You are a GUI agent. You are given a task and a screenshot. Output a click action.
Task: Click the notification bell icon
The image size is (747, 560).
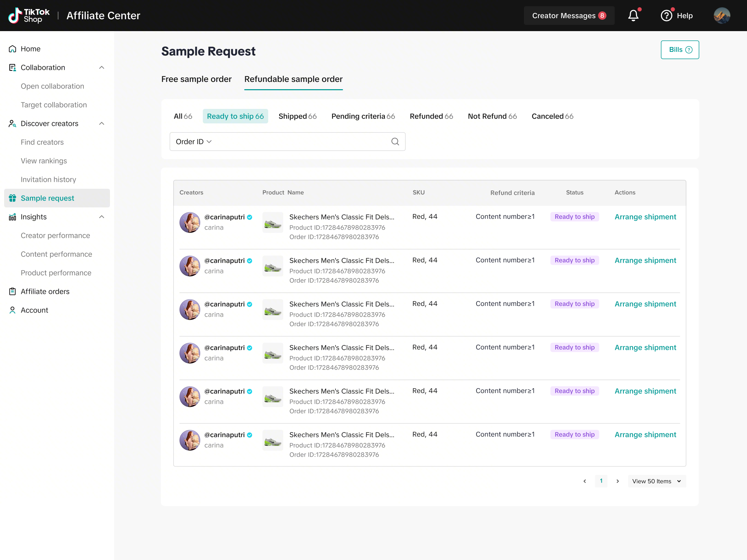[633, 16]
